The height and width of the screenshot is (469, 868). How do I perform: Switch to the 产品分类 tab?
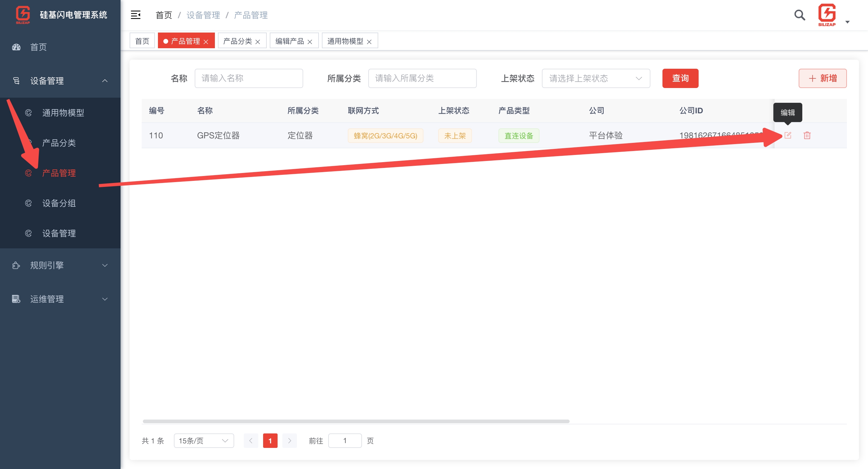click(x=238, y=41)
